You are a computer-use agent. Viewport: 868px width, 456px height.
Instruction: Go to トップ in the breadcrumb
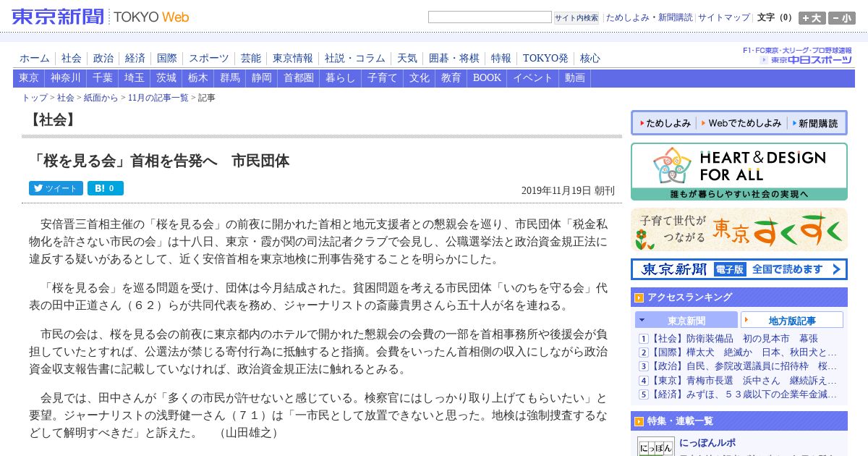[35, 98]
